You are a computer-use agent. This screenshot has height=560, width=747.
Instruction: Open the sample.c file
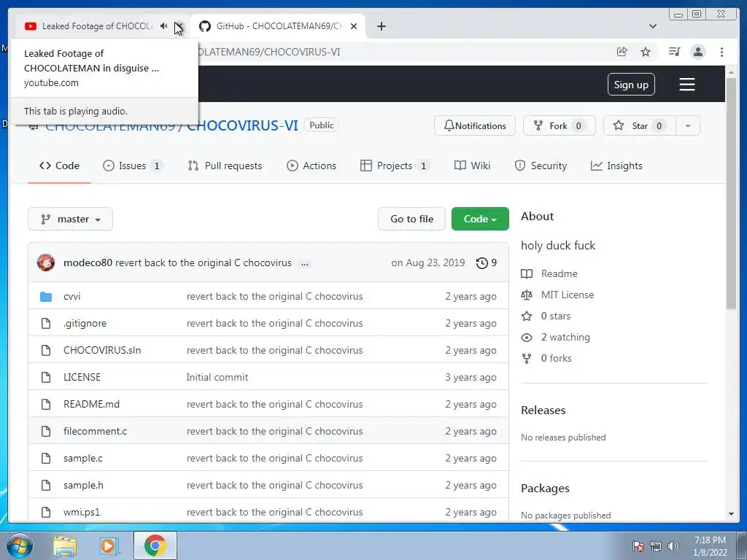83,458
